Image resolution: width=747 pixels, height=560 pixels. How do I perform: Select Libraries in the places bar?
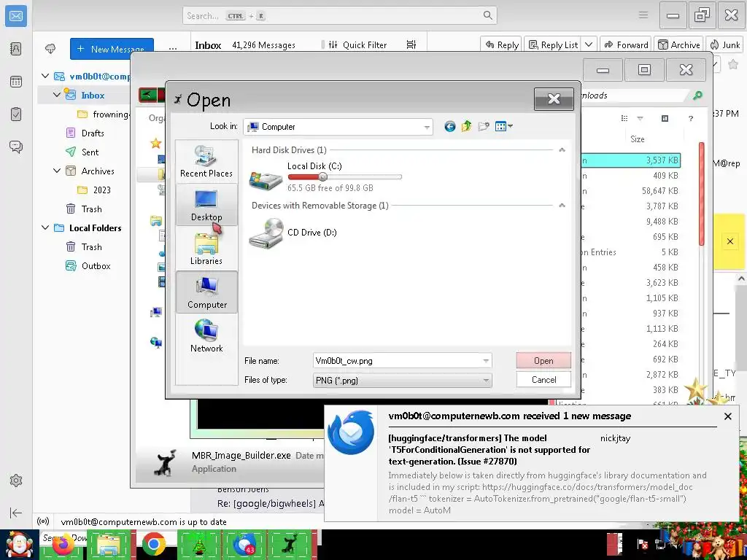206,249
